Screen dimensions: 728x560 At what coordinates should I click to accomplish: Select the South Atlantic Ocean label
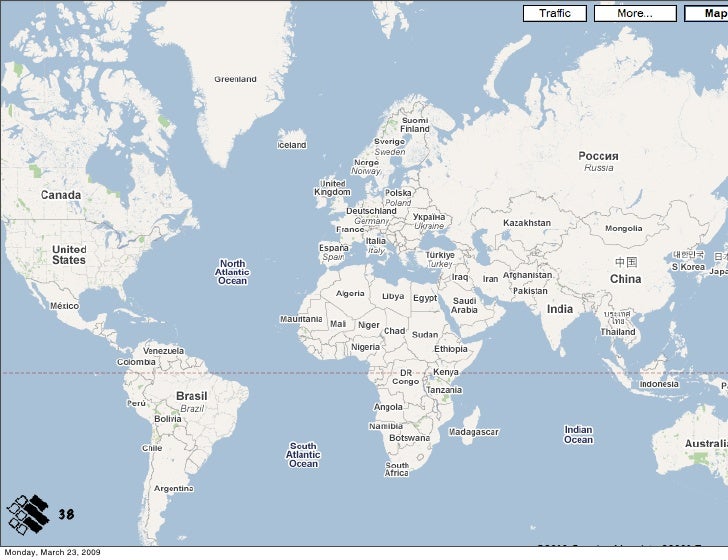[x=303, y=455]
